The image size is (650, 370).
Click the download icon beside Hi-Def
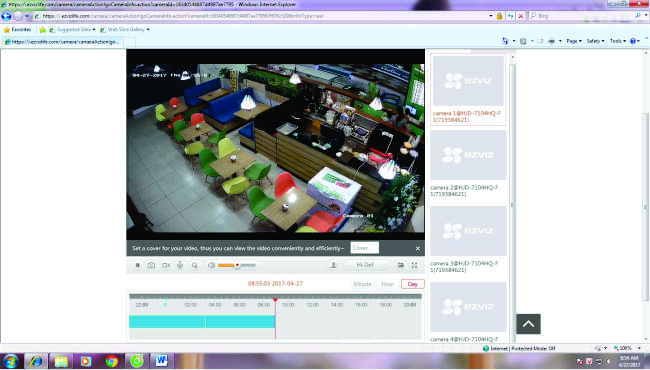[x=333, y=265]
